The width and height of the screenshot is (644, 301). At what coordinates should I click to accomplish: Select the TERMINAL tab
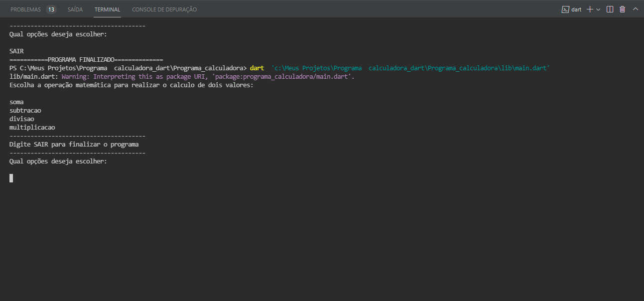pos(107,9)
